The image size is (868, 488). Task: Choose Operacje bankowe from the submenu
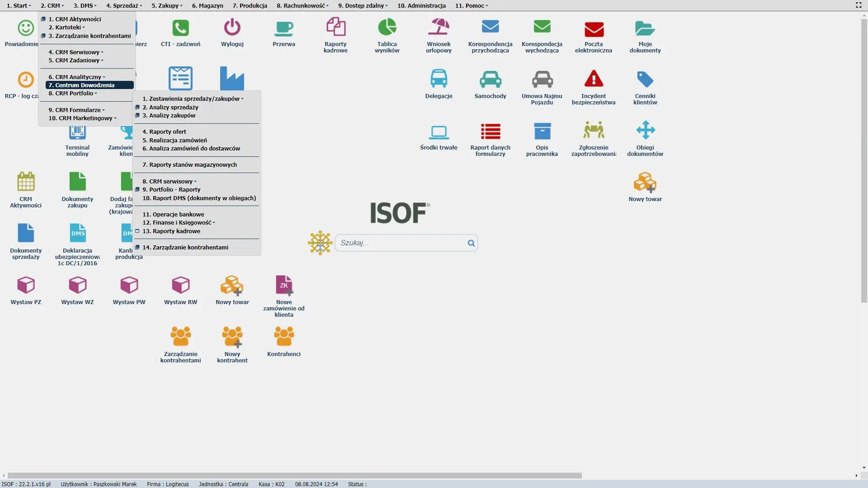click(174, 215)
